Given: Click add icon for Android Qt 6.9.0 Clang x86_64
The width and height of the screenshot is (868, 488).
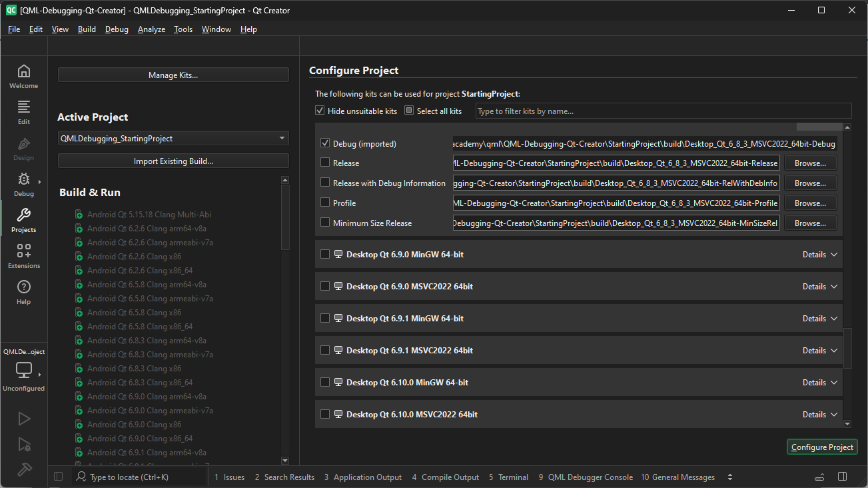Looking at the screenshot, I should click(79, 439).
